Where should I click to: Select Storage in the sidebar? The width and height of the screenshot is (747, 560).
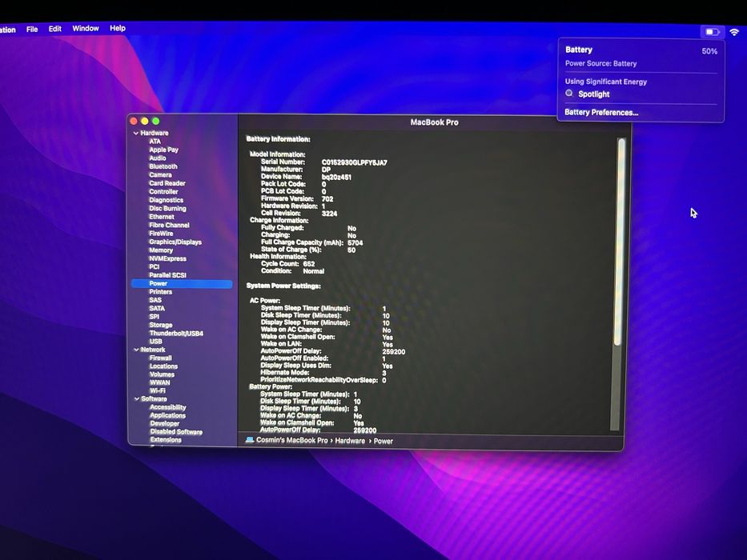tap(161, 325)
